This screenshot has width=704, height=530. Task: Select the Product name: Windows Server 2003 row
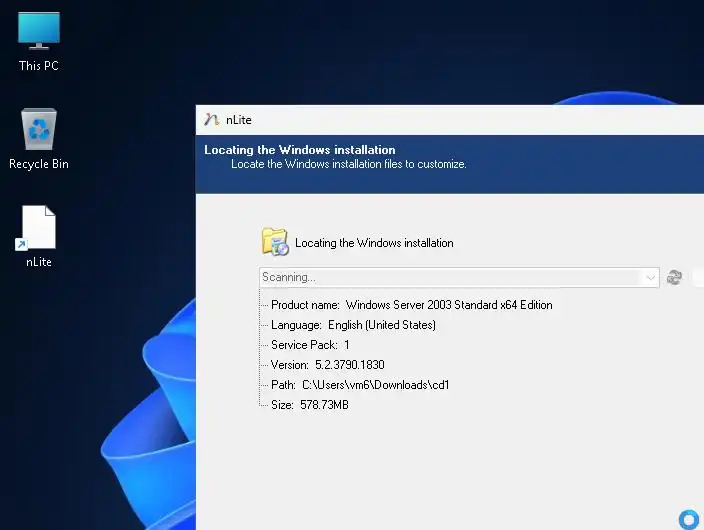[x=411, y=305]
